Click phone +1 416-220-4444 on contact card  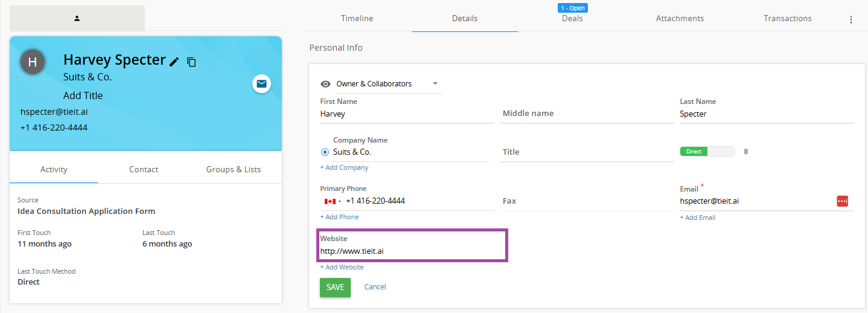click(x=54, y=127)
